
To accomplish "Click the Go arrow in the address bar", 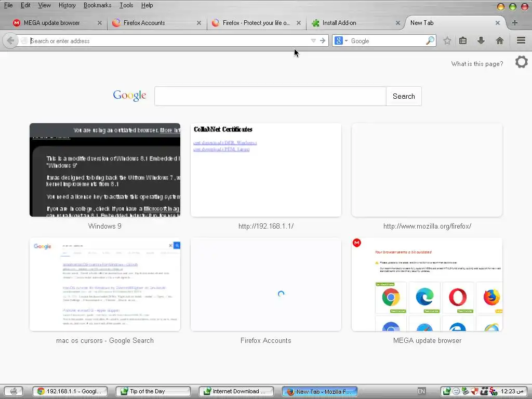I will click(323, 41).
